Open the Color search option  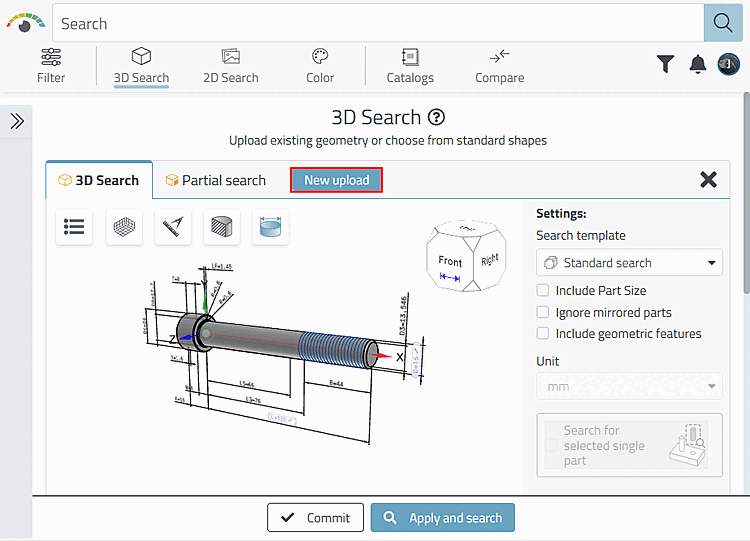click(x=320, y=65)
